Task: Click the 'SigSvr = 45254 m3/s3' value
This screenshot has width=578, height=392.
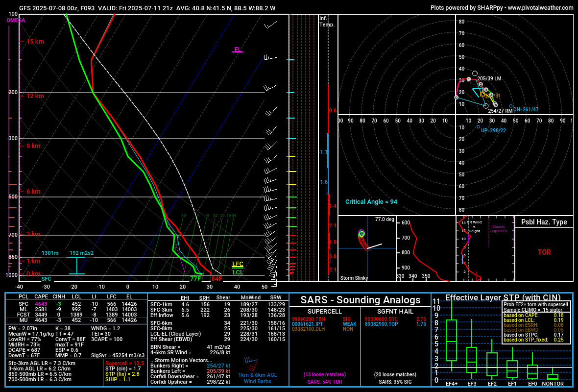Action: [x=118, y=355]
